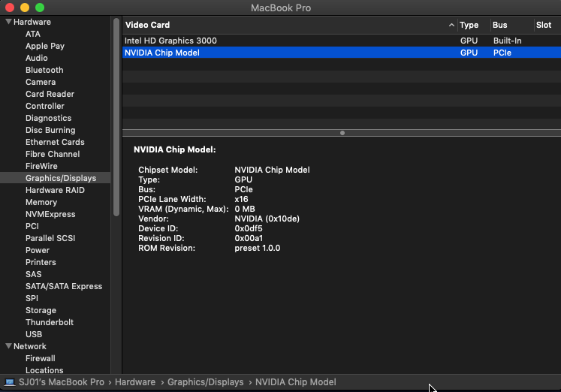Show Bluetooth information
561x392 pixels.
44,70
